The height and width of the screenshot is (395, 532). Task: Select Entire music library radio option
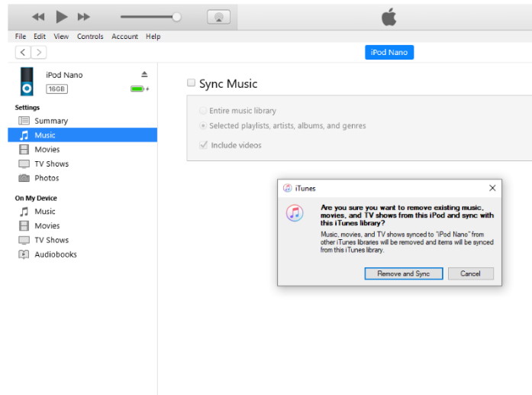tap(203, 111)
